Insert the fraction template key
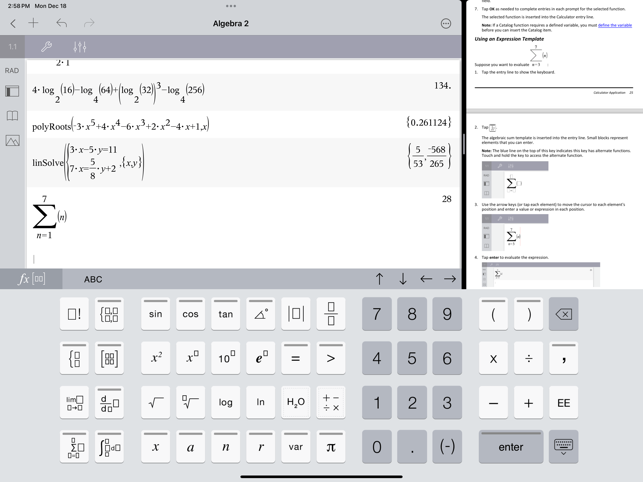Image resolution: width=643 pixels, height=482 pixels. pyautogui.click(x=331, y=314)
